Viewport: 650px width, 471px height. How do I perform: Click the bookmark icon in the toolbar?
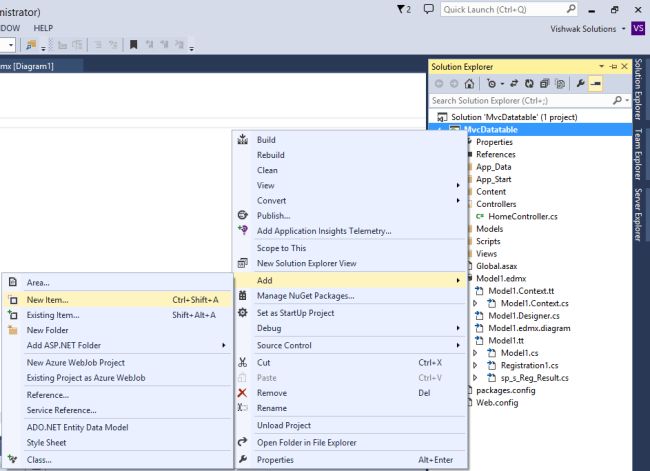133,45
